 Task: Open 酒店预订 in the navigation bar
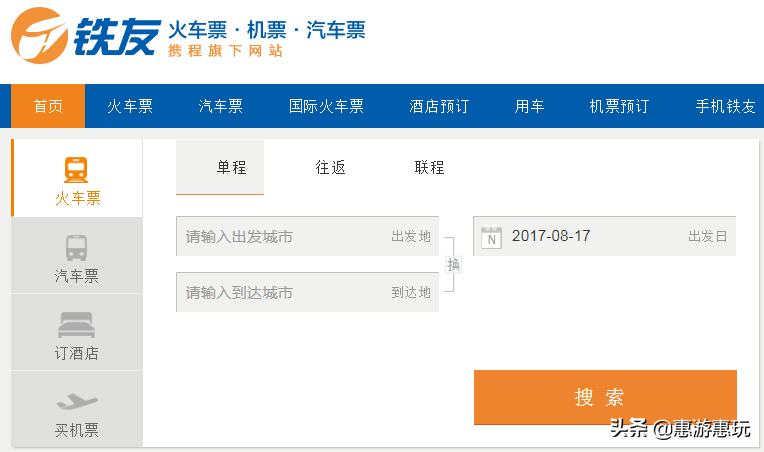tap(439, 106)
